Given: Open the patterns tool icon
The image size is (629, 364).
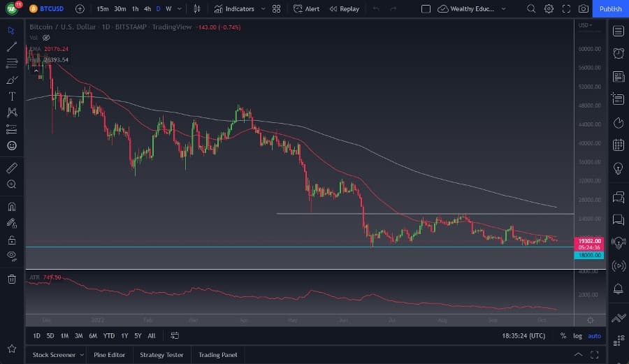Looking at the screenshot, I should (x=12, y=112).
